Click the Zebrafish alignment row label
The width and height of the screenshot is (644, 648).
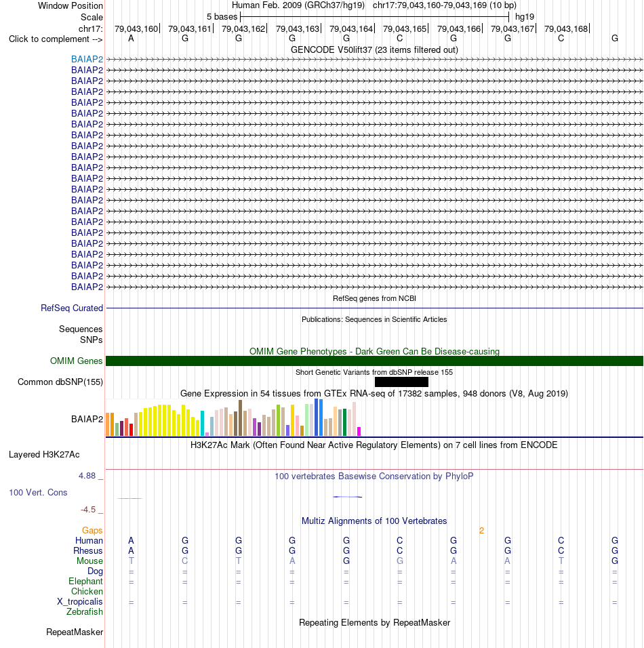pos(84,611)
